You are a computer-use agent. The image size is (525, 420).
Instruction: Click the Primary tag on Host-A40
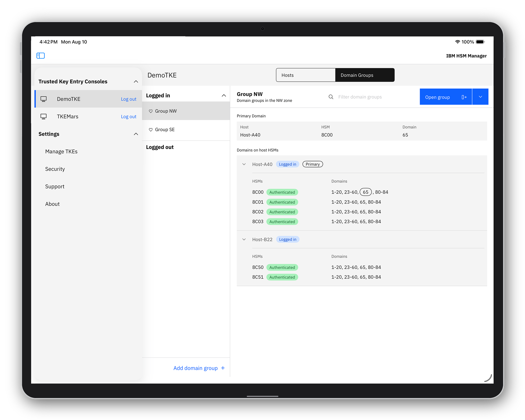click(313, 164)
